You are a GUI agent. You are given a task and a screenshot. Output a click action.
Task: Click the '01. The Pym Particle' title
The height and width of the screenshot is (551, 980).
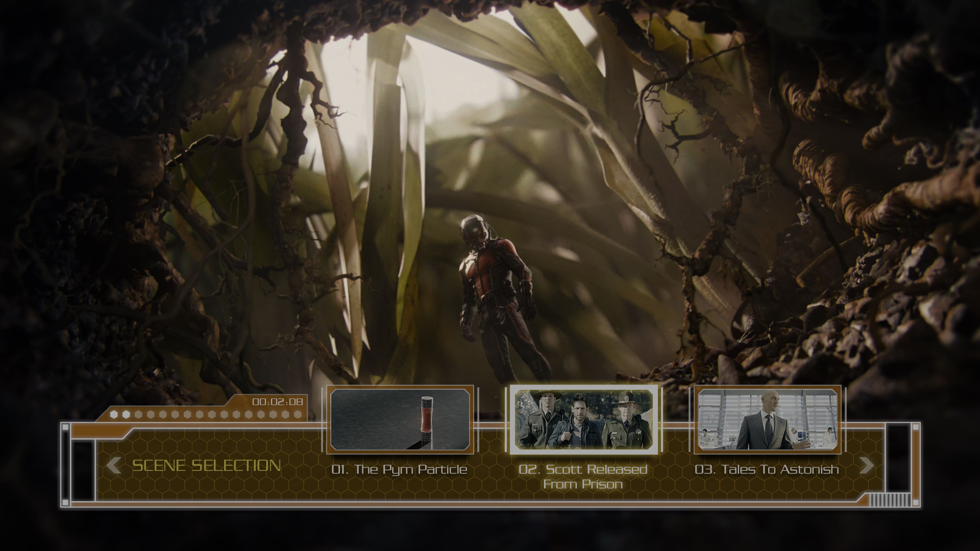[399, 470]
